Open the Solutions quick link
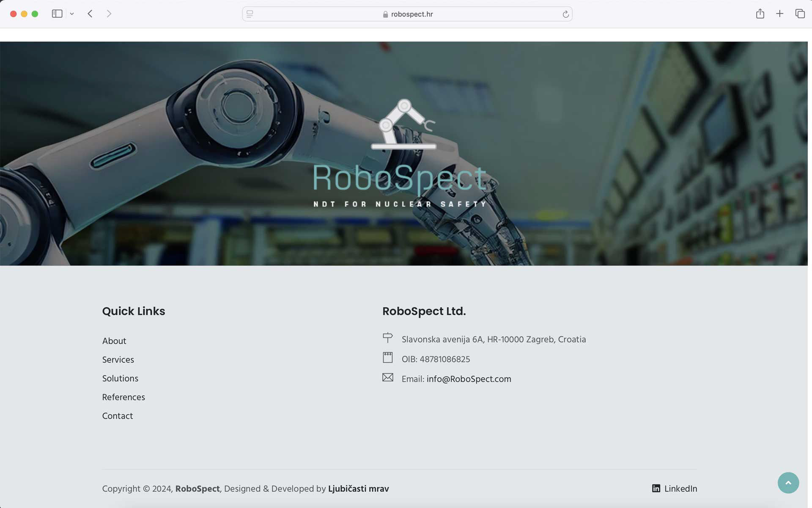Viewport: 812px width, 508px height. tap(120, 378)
